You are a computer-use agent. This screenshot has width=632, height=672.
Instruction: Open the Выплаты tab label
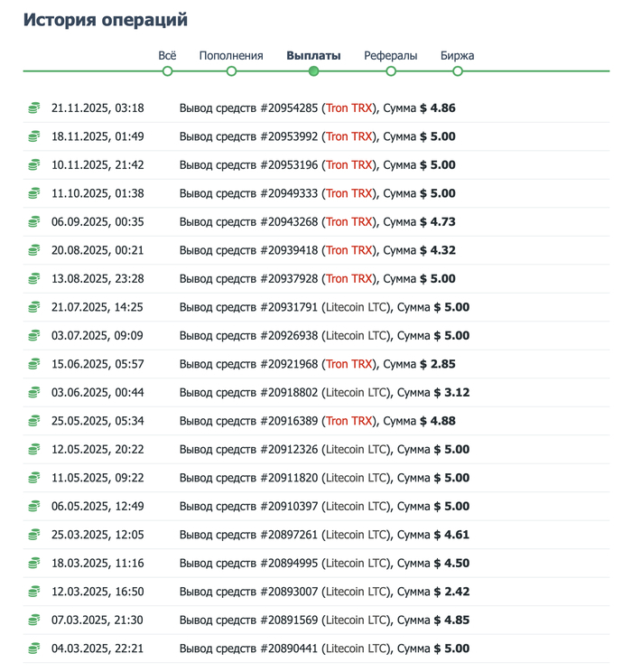[x=313, y=56]
